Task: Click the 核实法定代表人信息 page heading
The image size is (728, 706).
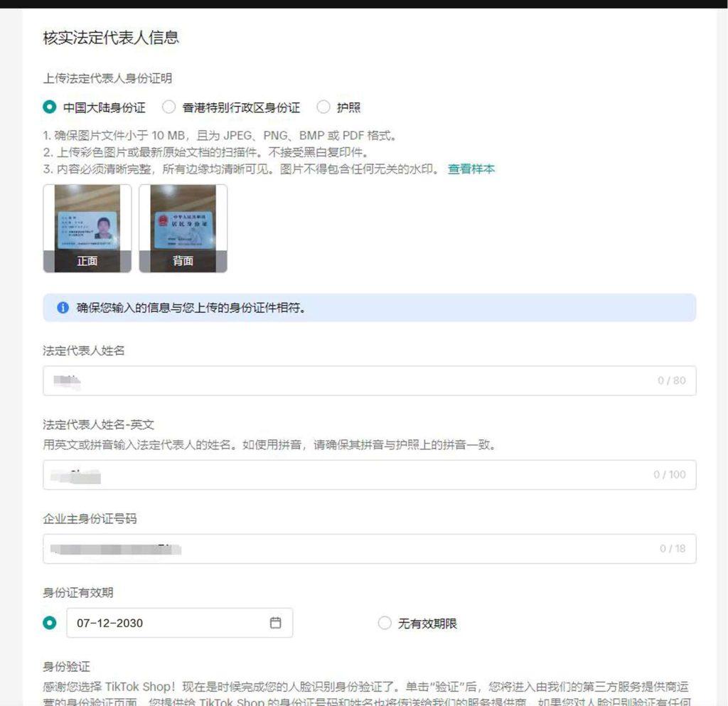Action: point(112,38)
